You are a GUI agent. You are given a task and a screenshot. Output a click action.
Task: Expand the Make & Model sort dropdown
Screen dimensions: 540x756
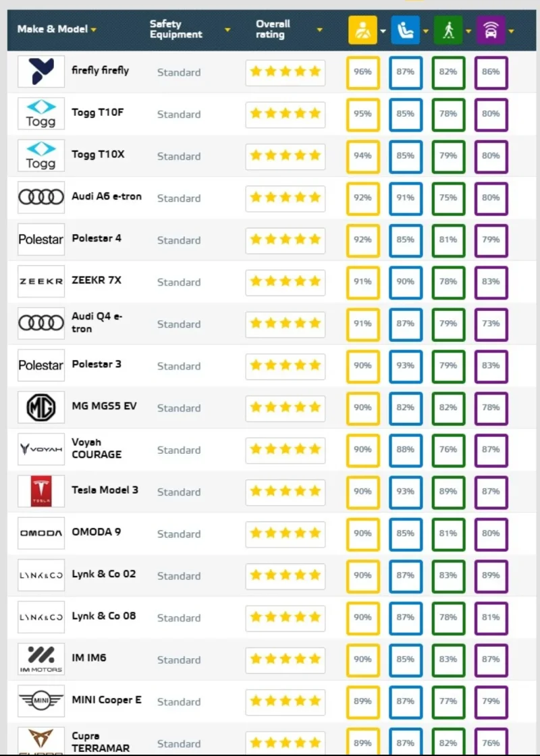[x=94, y=30]
